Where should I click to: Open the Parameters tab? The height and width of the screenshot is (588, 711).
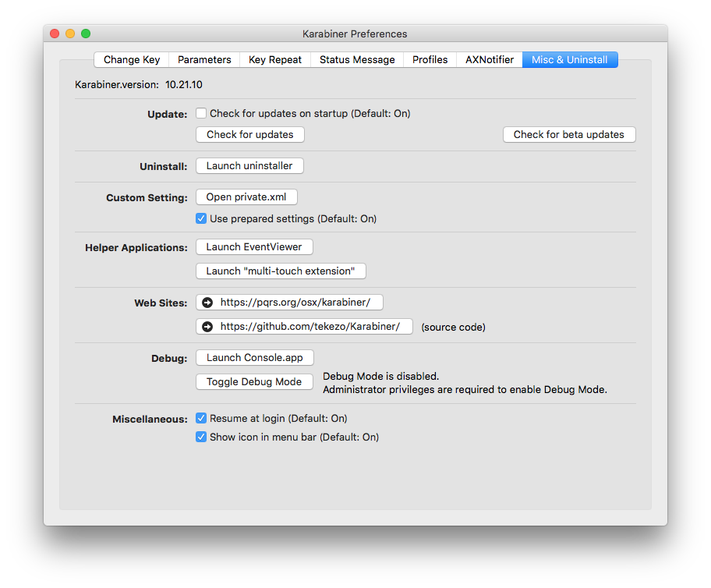(x=204, y=60)
